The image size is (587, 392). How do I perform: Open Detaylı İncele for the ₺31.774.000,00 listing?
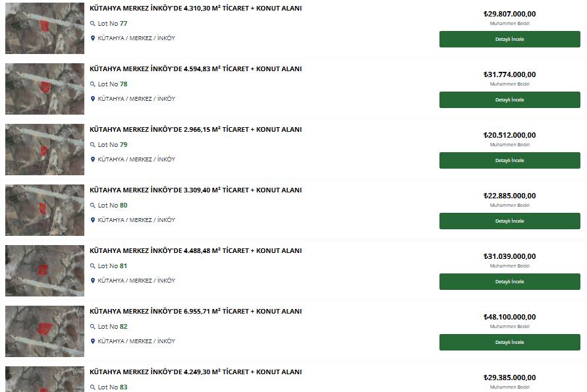pos(509,100)
